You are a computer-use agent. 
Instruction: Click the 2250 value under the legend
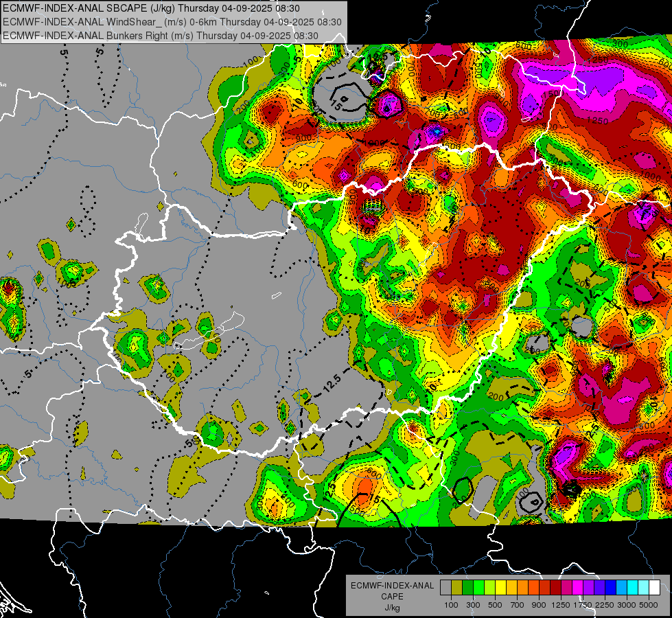point(605,605)
